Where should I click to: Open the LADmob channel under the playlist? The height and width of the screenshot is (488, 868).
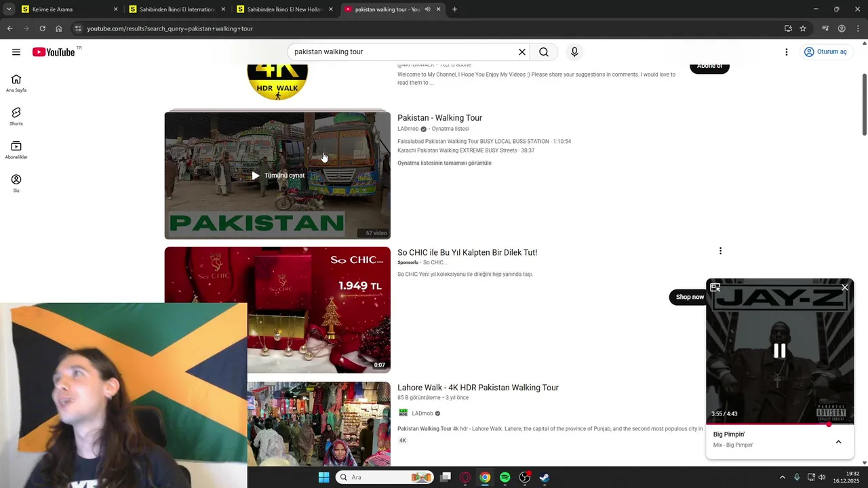[408, 129]
